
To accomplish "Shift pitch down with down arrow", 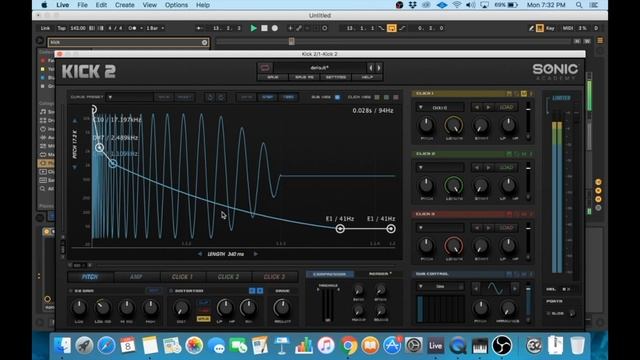I will [75, 167].
